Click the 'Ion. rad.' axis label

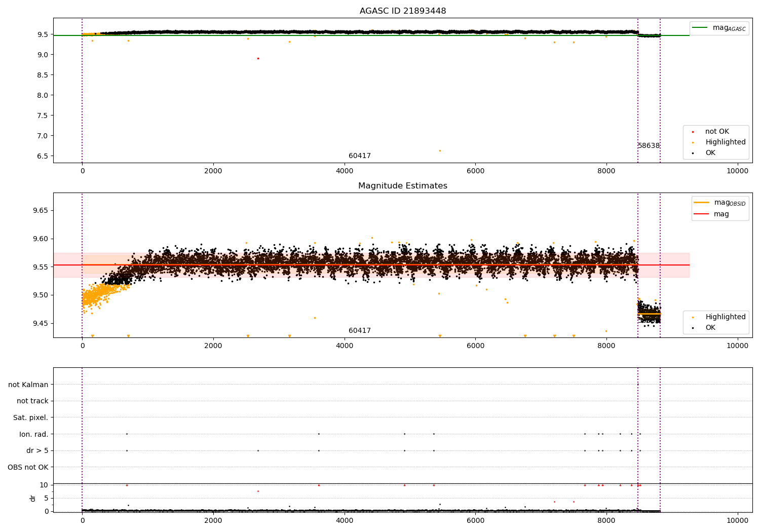[34, 435]
